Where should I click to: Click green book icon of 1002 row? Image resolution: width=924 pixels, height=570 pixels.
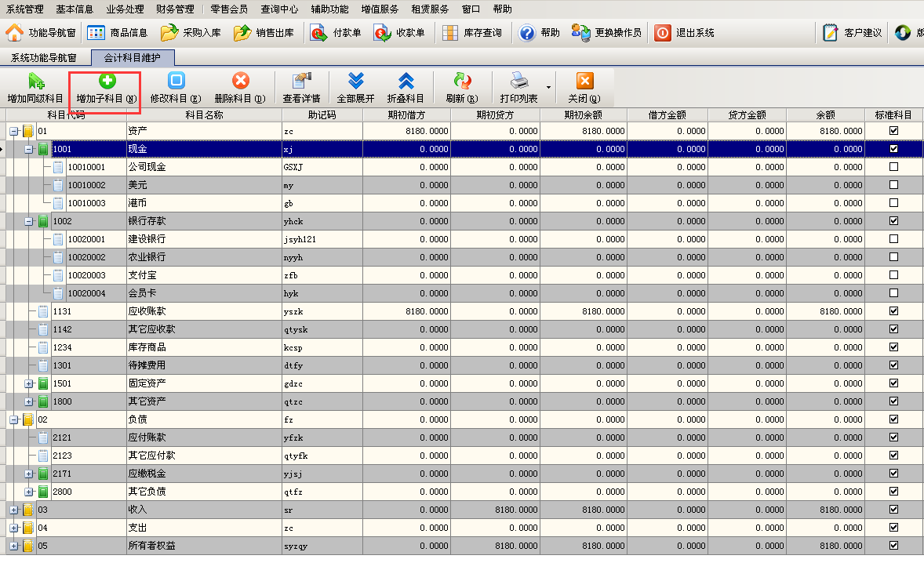pos(43,221)
